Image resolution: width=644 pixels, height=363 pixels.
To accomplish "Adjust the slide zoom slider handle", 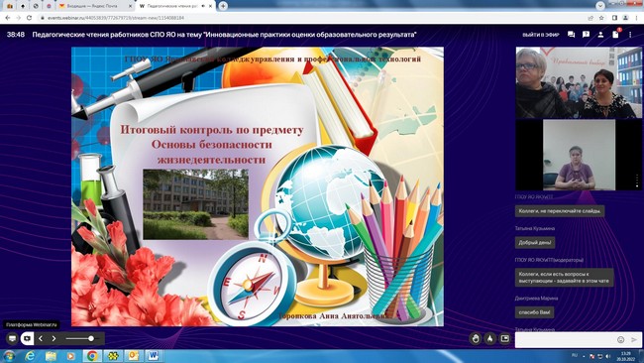I will 91,339.
